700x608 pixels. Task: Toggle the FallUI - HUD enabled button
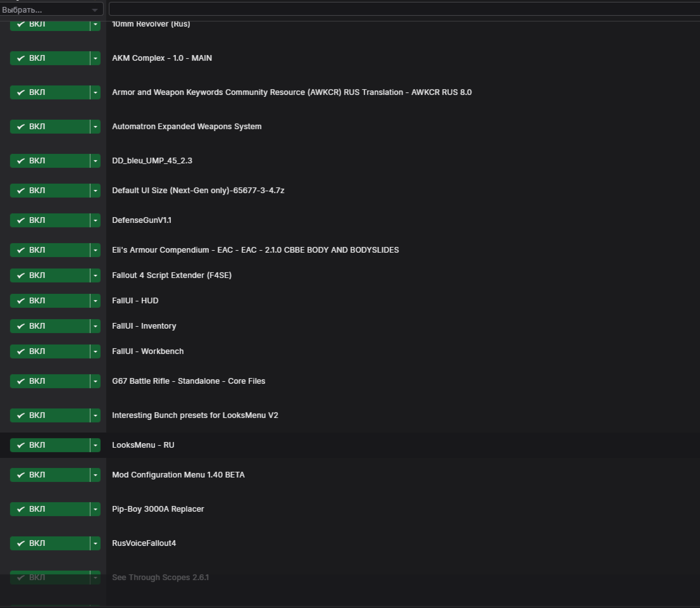50,301
